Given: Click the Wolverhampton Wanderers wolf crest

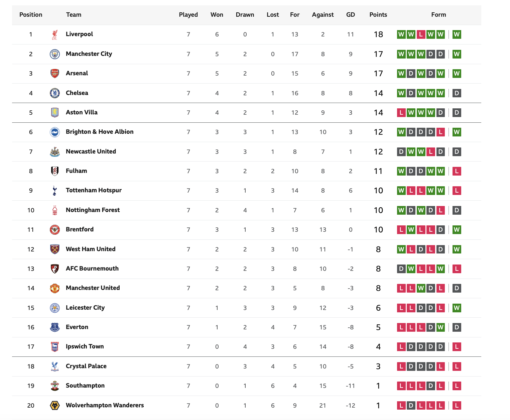Looking at the screenshot, I should (55, 405).
